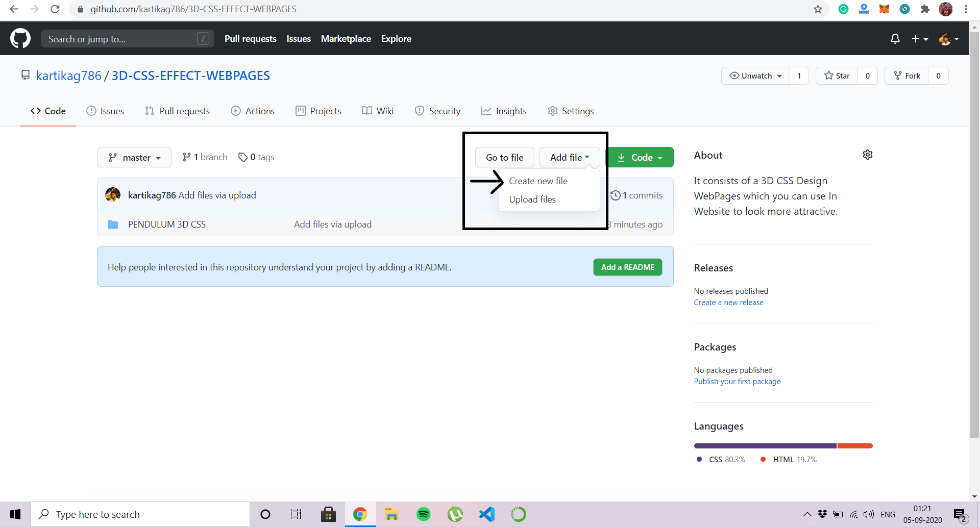Viewport: 980px width, 527px height.
Task: Star the repository
Action: 837,76
